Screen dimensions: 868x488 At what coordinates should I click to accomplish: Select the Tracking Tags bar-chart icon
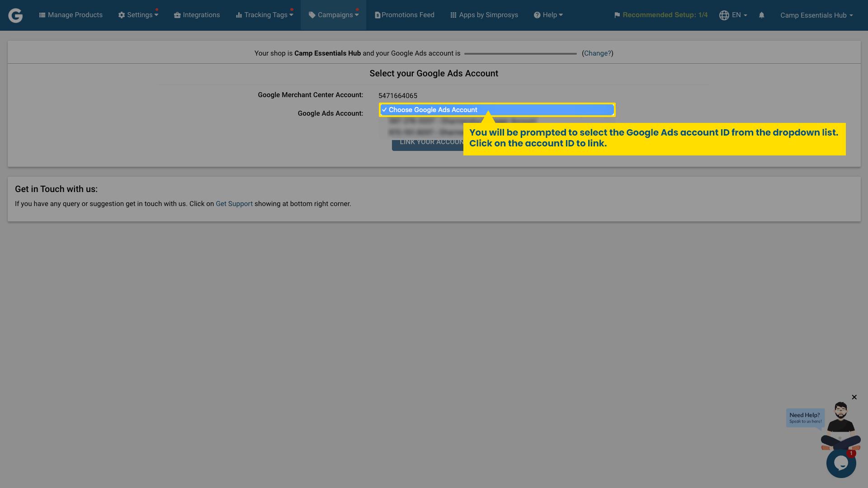[238, 15]
